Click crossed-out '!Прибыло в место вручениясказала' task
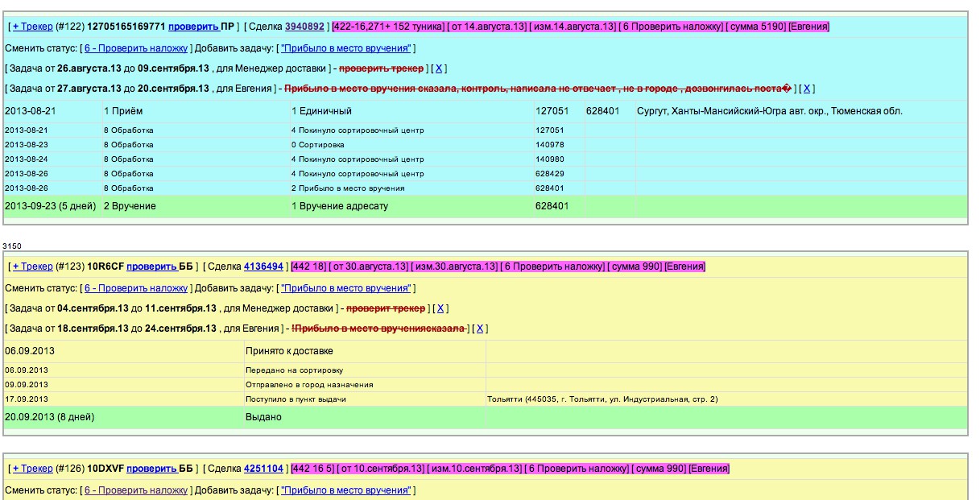 [x=378, y=329]
